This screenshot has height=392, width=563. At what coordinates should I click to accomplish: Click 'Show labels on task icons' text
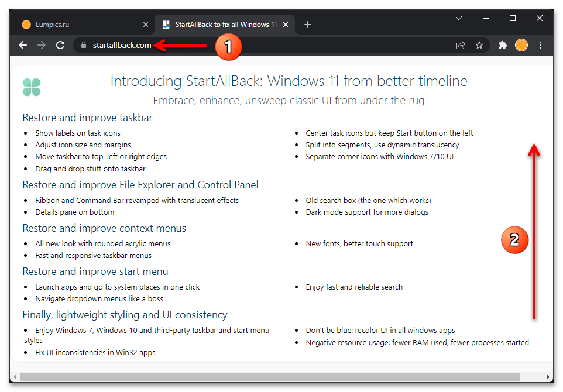(x=78, y=133)
